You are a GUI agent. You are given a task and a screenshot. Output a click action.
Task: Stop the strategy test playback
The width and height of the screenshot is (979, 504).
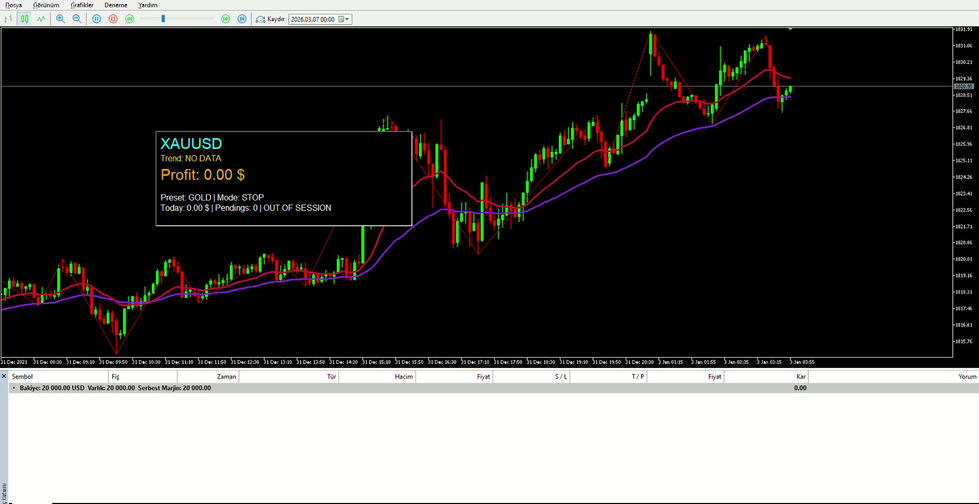[113, 19]
